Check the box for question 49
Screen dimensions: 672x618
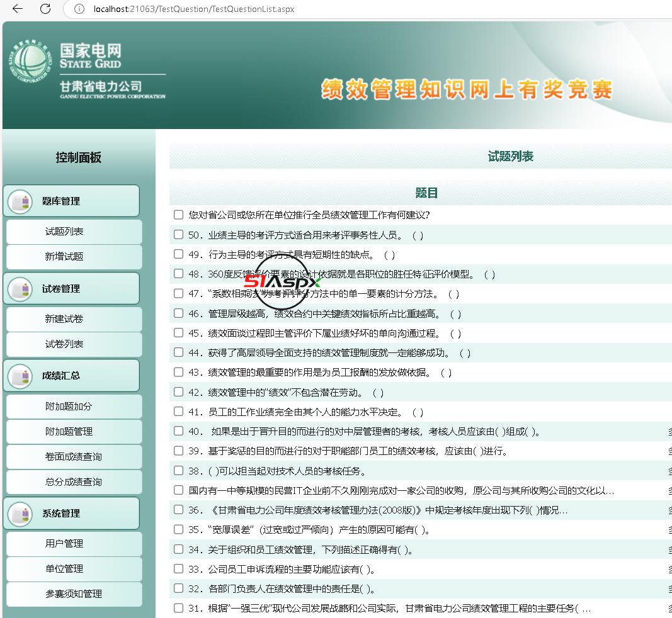click(178, 254)
